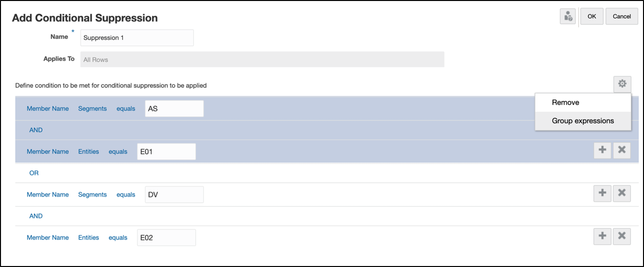Viewport: 644px width, 267px height.
Task: Cancel the conditional suppression dialog
Action: click(x=621, y=16)
